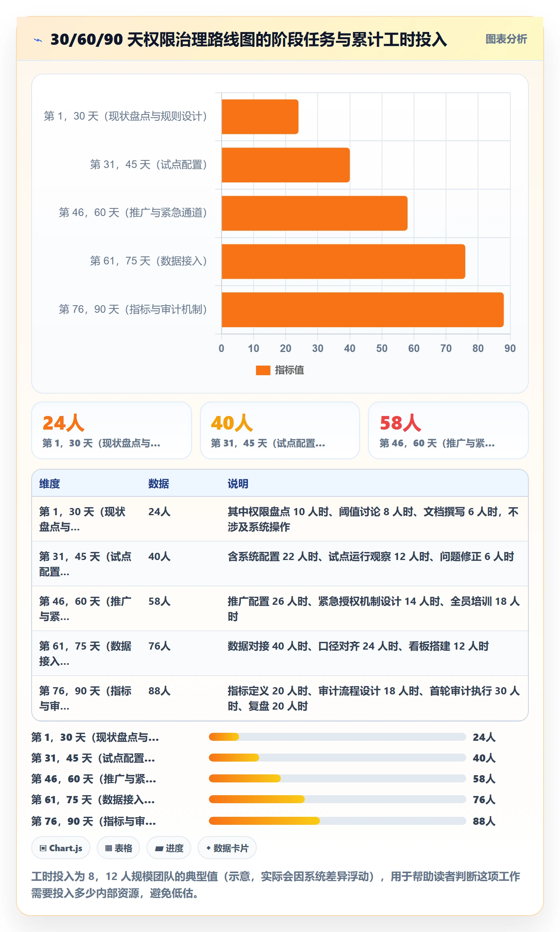Click the progress bar showing 76人

[x=338, y=799]
